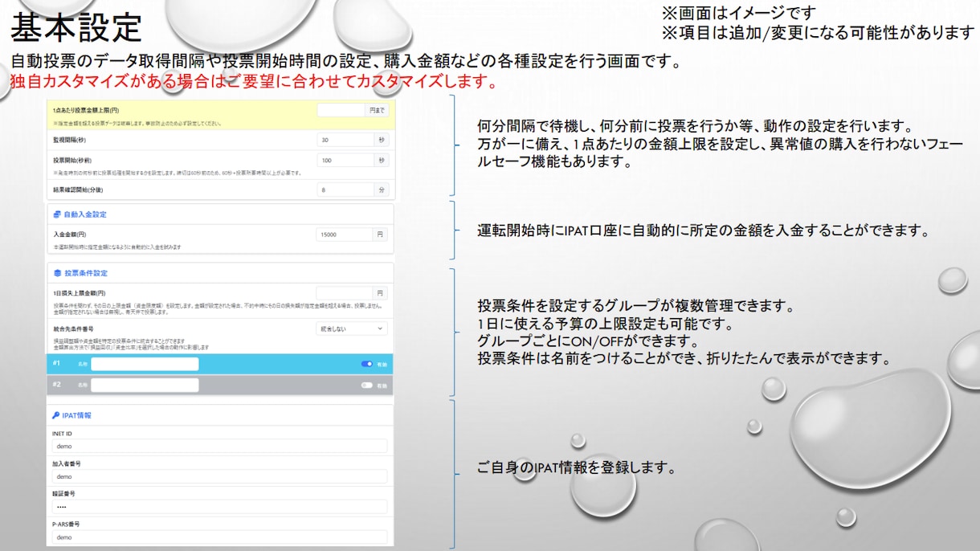Click the 自動入金設定 section heading
The height and width of the screenshot is (551, 980).
[x=85, y=214]
